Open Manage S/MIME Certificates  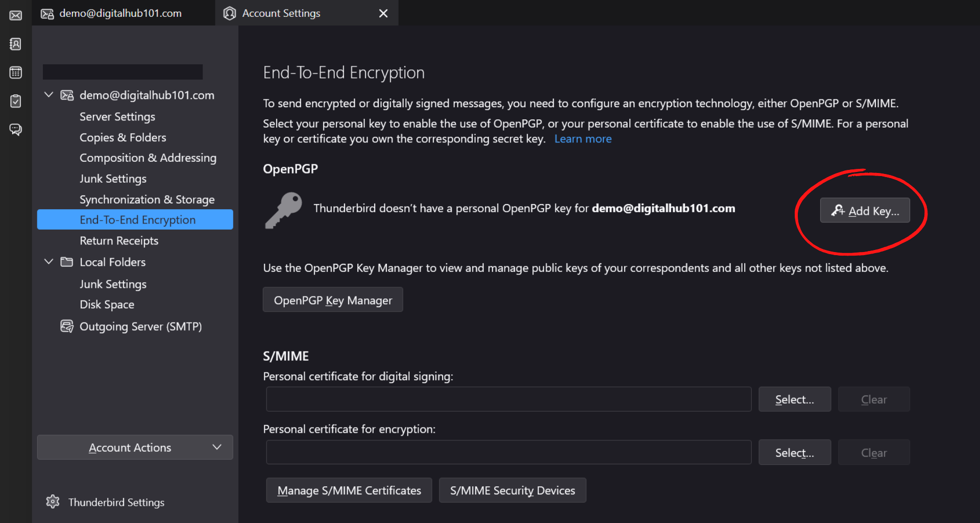[x=349, y=490]
